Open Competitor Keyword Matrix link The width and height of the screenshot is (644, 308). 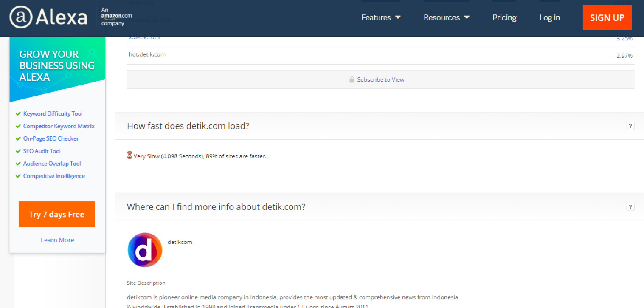(x=59, y=126)
